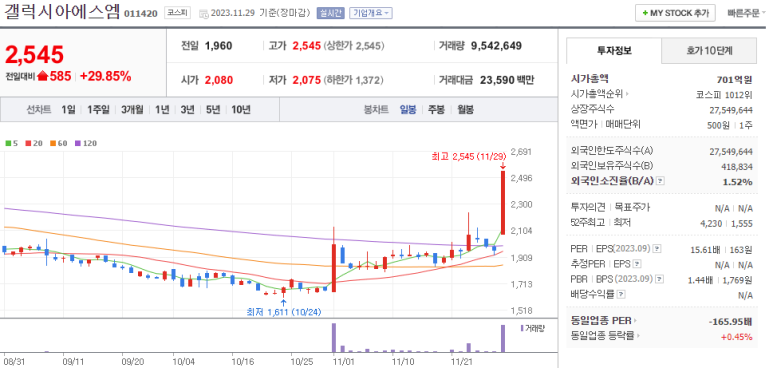Viewport: 773px width, 368px height.
Task: Click the current price 2,545
Action: (35, 54)
